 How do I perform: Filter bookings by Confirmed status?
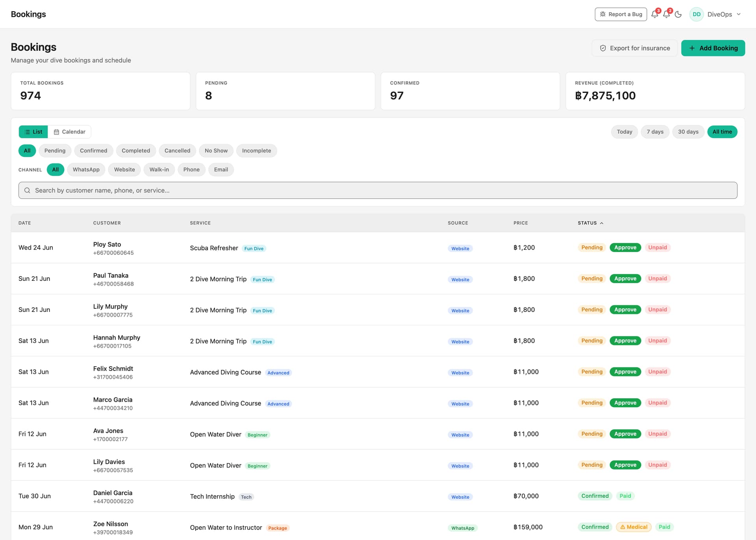[93, 151]
